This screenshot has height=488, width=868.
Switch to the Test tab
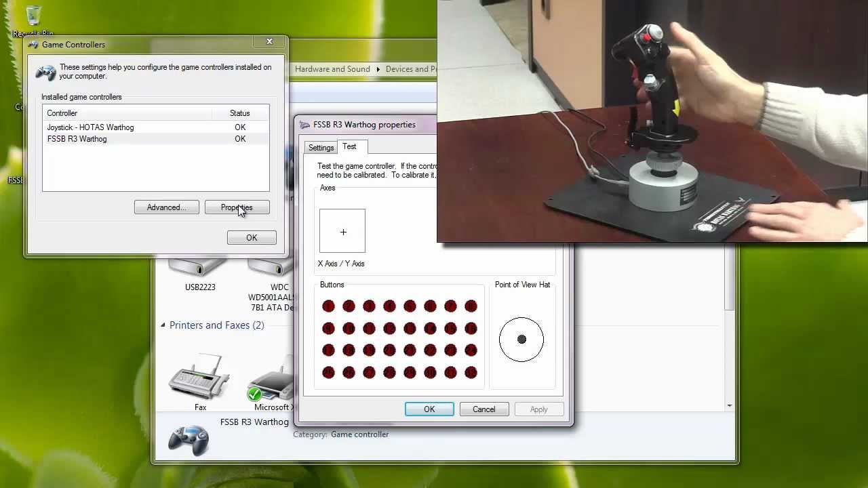pos(349,146)
